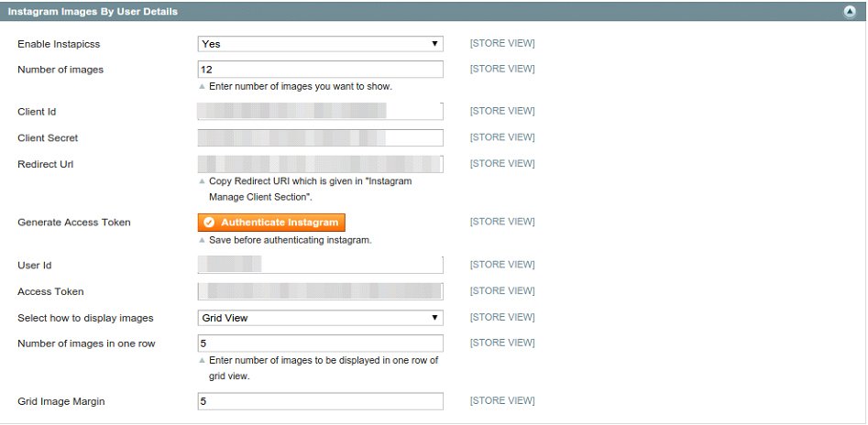The width and height of the screenshot is (868, 425).
Task: Click the 'Enter number of images to be displayed' hint
Action: (x=324, y=368)
